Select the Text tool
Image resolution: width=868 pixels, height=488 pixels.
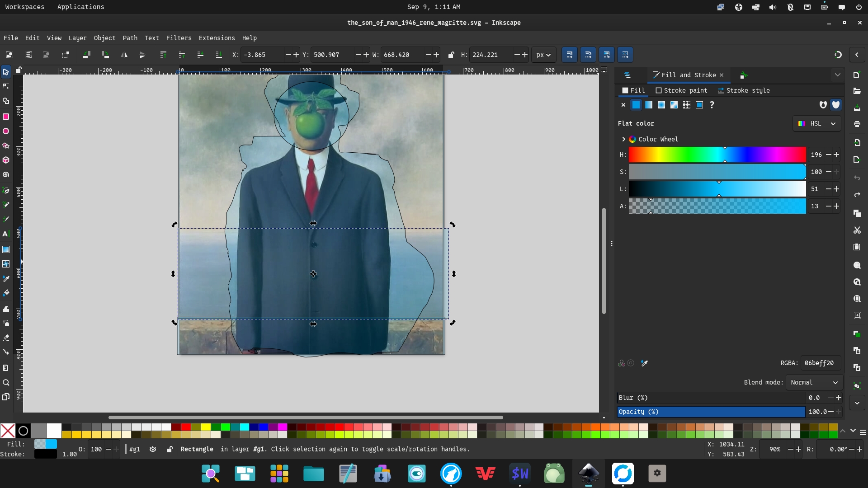pyautogui.click(x=6, y=234)
